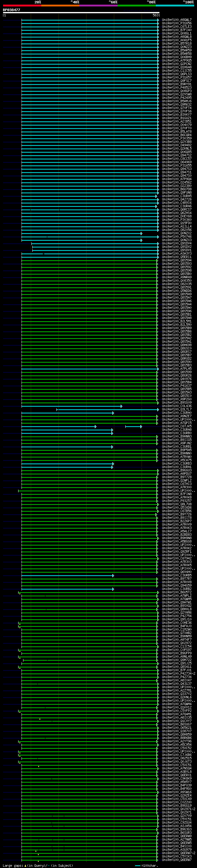
Task: Click the UniRef100_P30359 label
Action: click(177, 139)
